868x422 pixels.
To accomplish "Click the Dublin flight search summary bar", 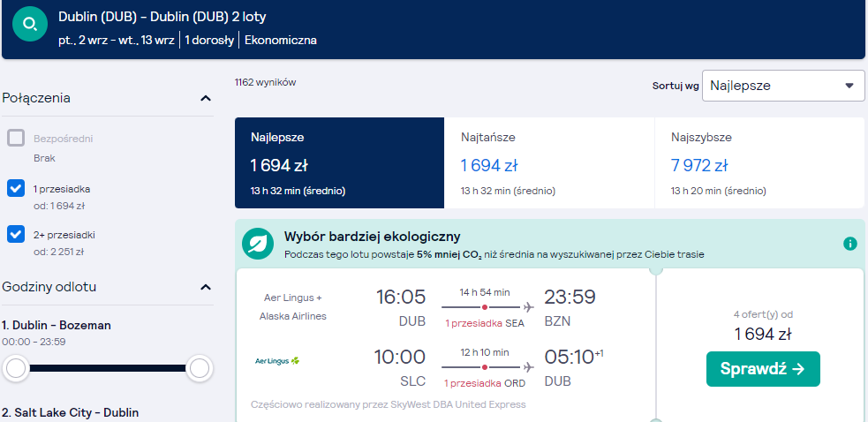I will 434,29.
